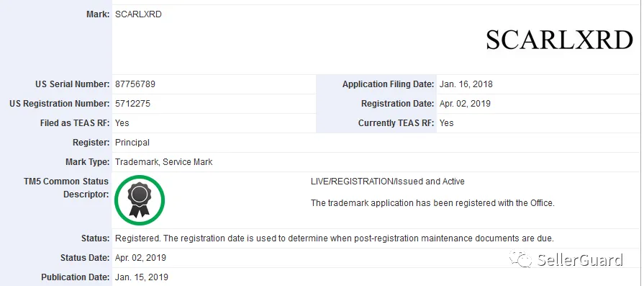Click the WeChat logo in the watermark
This screenshot has height=286, width=644.
coord(520,259)
